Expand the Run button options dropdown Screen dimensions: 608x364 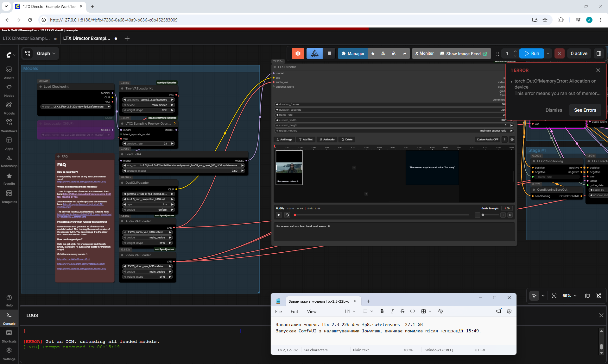pyautogui.click(x=548, y=53)
